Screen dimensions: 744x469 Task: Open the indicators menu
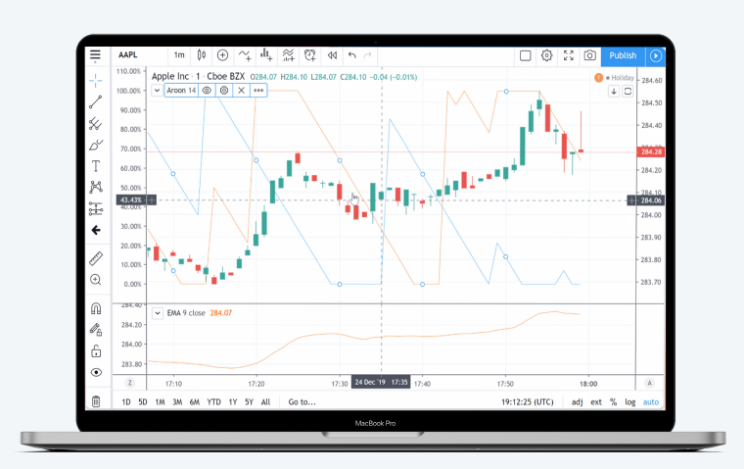pos(244,56)
